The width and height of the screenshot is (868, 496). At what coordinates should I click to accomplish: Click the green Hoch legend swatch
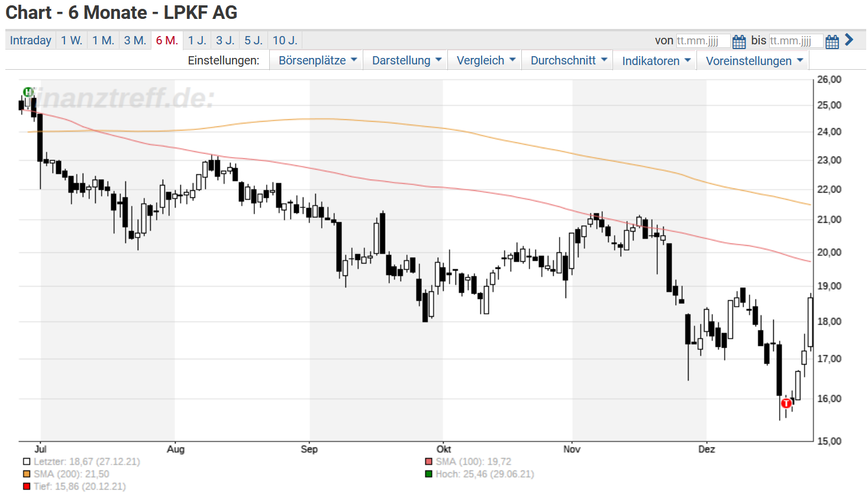(429, 474)
